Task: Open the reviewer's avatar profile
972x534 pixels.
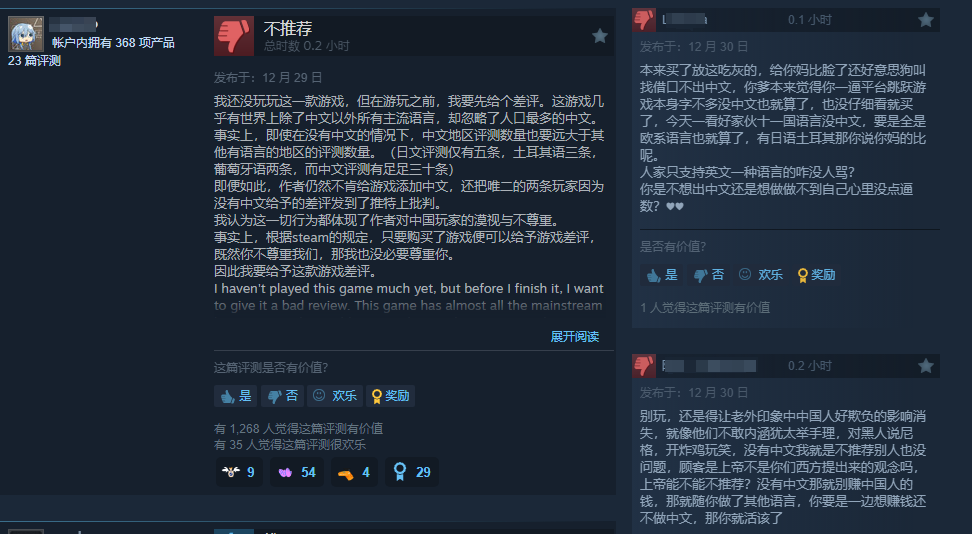Action: point(26,34)
